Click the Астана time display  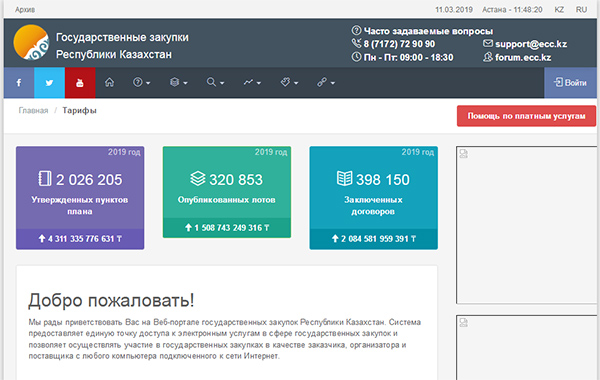point(512,10)
